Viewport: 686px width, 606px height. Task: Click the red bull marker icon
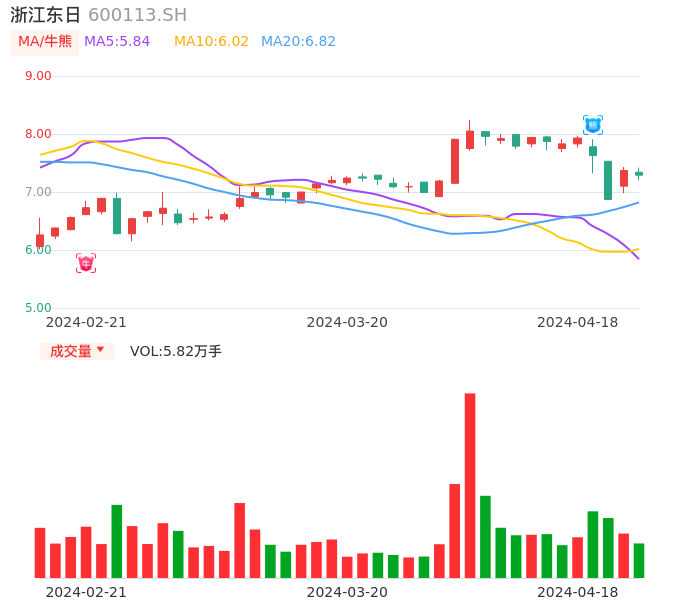click(x=86, y=263)
